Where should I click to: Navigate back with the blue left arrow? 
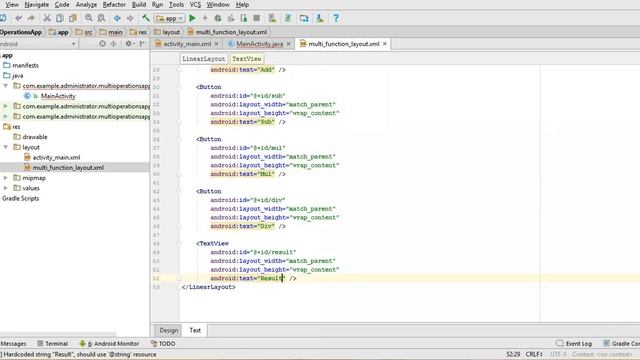point(117,18)
